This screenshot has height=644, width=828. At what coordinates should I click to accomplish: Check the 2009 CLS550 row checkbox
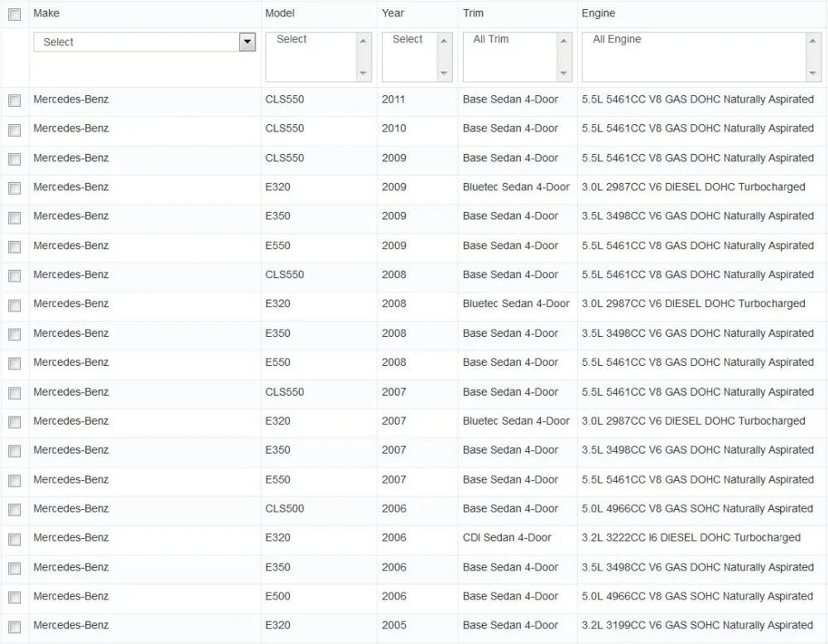coord(15,159)
